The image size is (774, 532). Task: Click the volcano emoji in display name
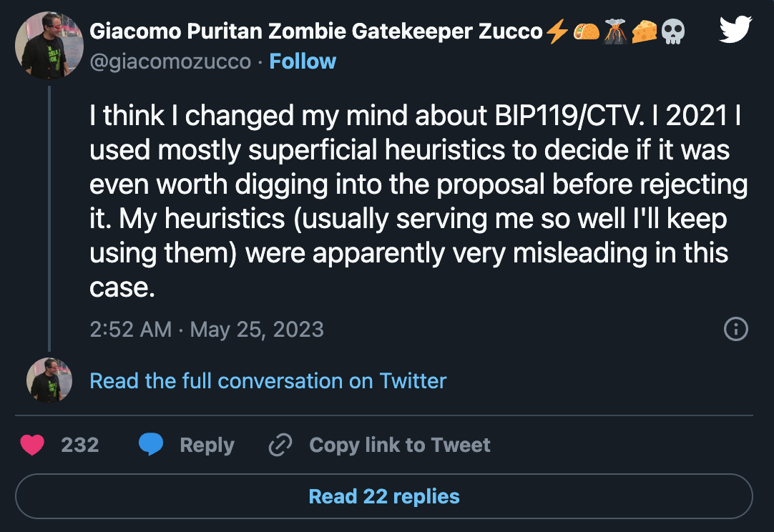tap(614, 31)
